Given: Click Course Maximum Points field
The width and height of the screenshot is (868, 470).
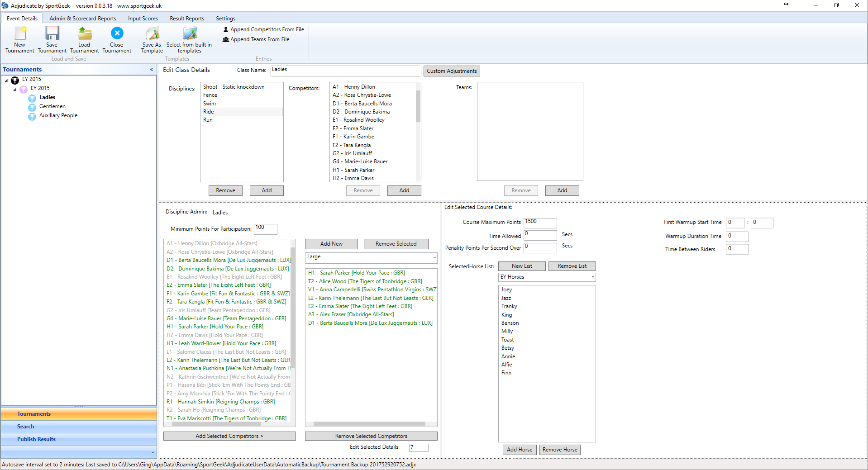Looking at the screenshot, I should click(x=540, y=223).
